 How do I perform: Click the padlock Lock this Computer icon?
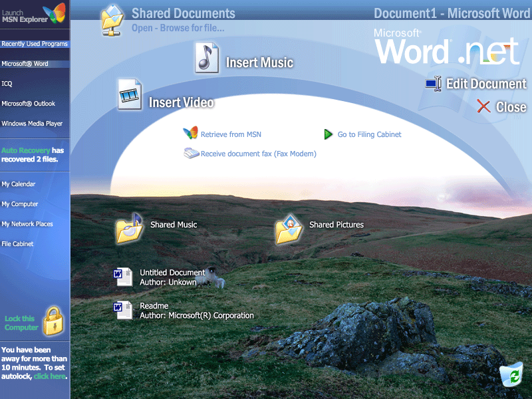(54, 321)
